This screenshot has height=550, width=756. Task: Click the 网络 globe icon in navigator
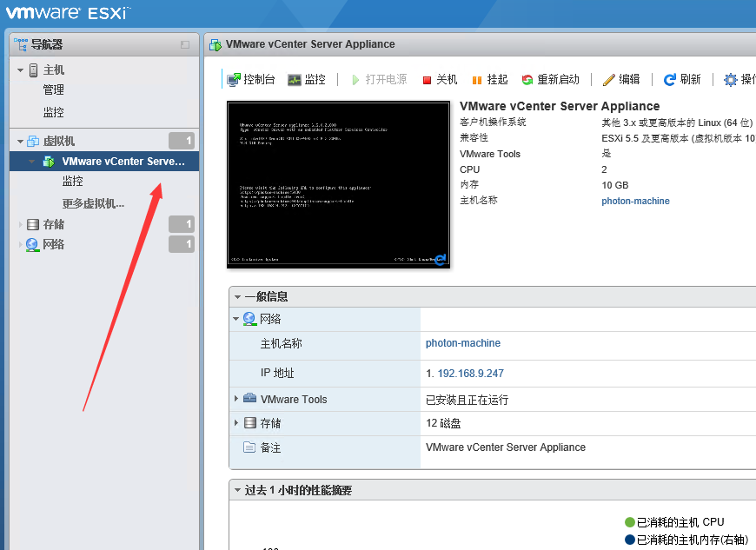(x=32, y=245)
